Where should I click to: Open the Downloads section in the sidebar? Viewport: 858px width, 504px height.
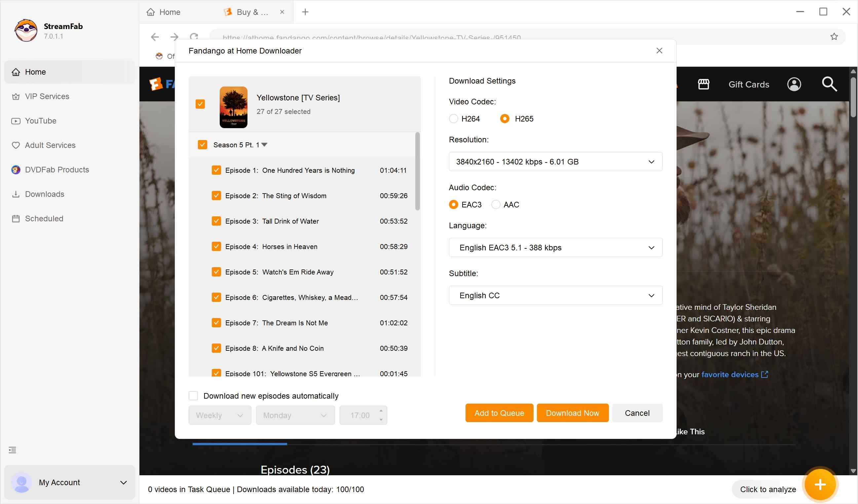(44, 194)
